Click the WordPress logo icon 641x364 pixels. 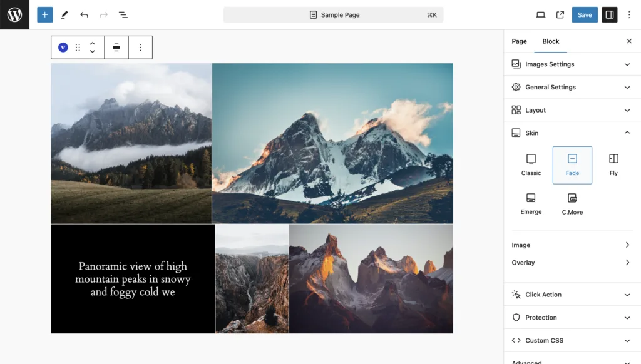coord(14,14)
